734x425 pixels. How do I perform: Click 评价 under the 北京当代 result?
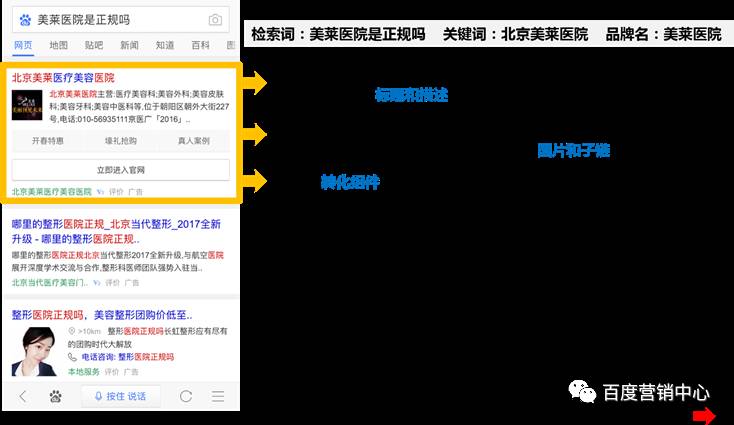(x=112, y=283)
